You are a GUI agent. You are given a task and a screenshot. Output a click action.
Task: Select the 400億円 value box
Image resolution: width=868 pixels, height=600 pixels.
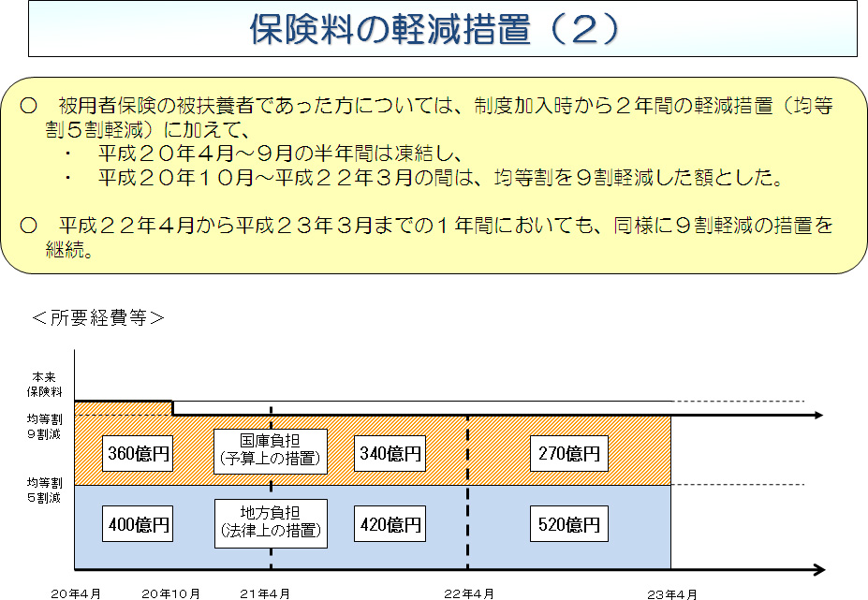pyautogui.click(x=137, y=524)
